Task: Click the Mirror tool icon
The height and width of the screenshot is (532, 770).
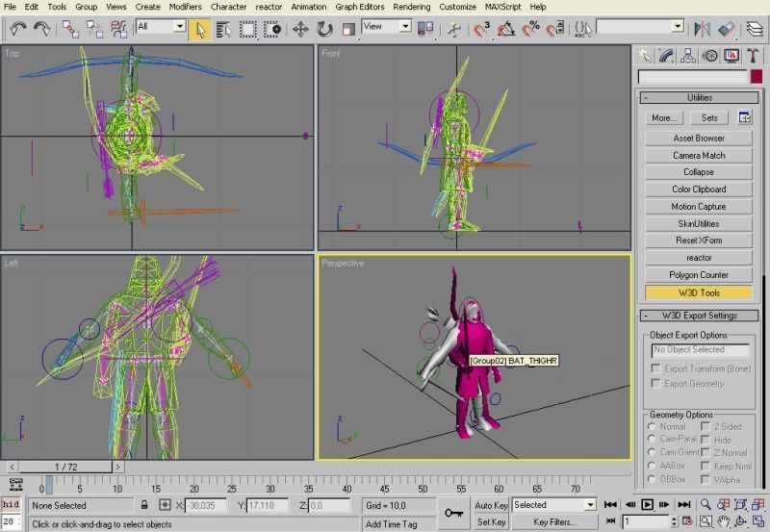Action: point(703,29)
